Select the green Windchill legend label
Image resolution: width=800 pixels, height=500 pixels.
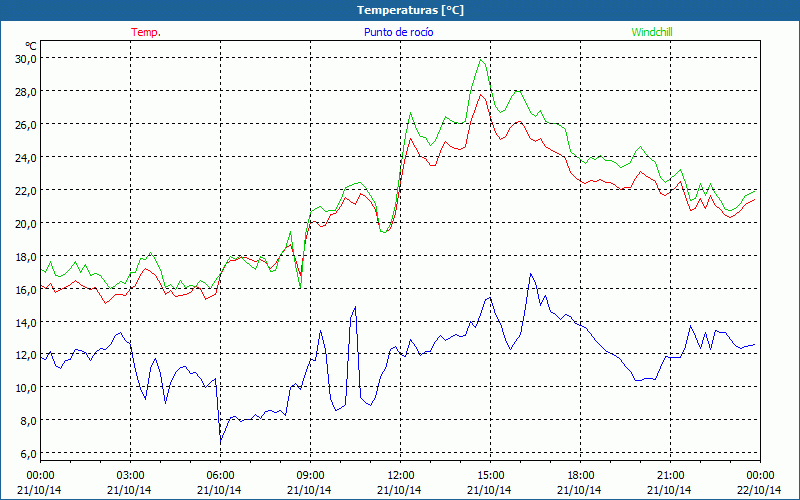(x=652, y=32)
